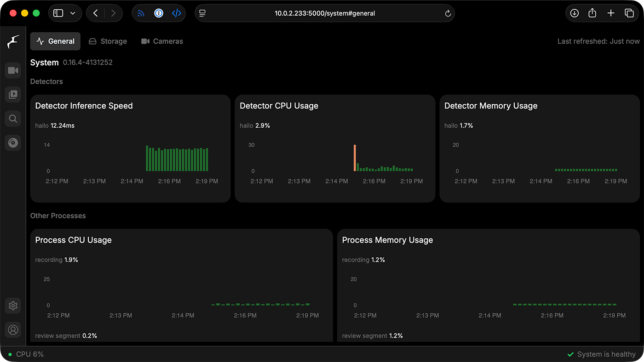
Task: Click the CPU 6% status indicator
Action: (26, 354)
